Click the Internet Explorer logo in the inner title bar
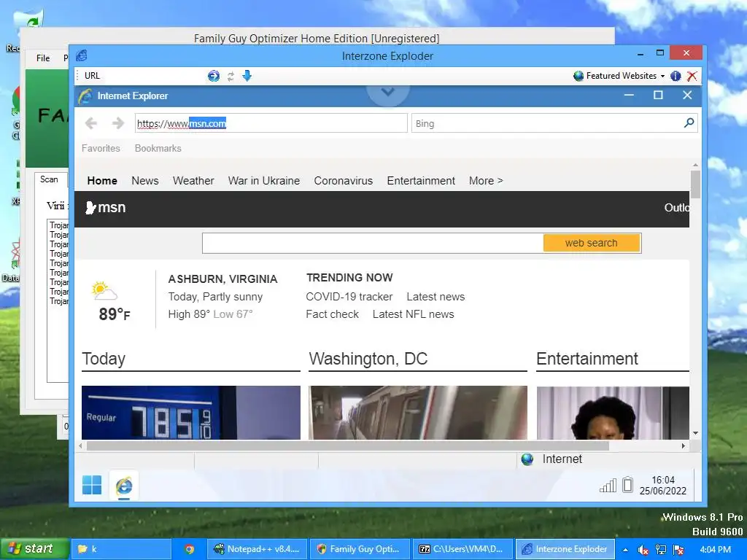 click(x=85, y=96)
